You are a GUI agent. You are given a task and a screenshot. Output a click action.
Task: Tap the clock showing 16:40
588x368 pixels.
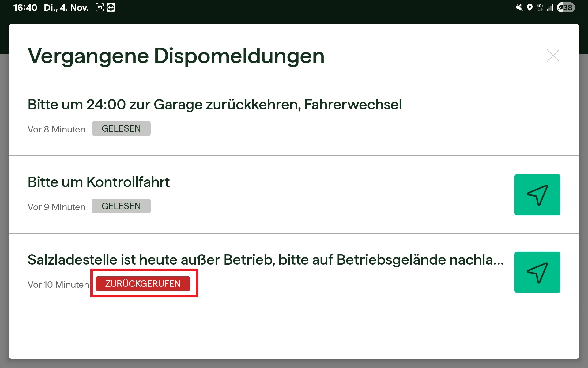(x=25, y=7)
